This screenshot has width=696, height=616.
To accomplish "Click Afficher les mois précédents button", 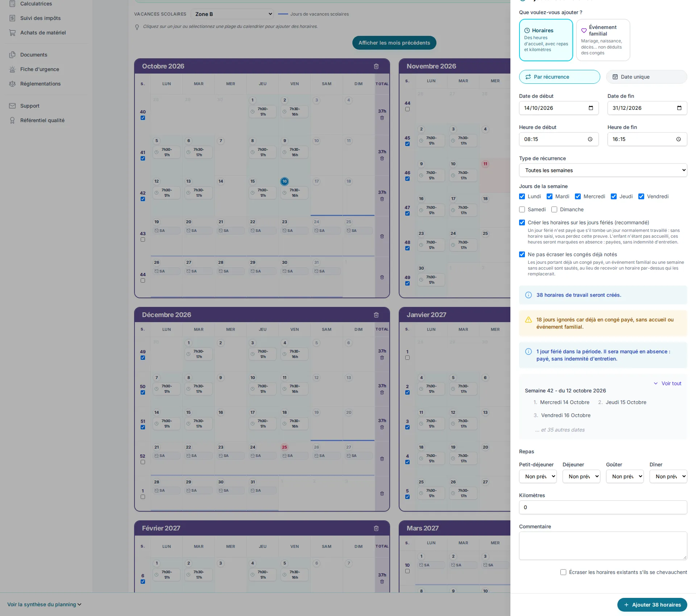I will point(394,43).
